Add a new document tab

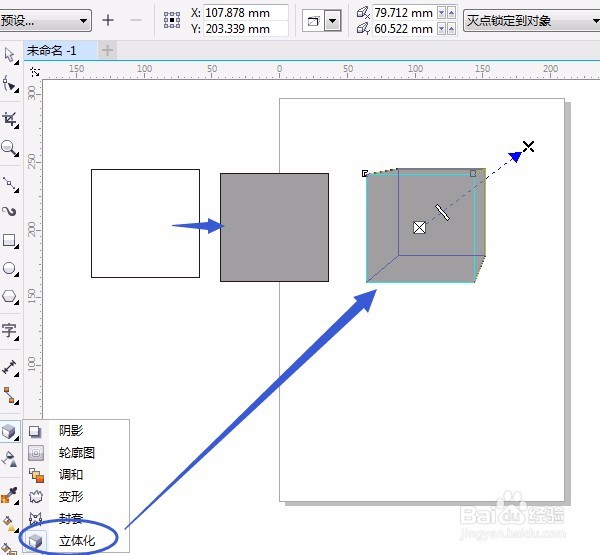(x=107, y=50)
